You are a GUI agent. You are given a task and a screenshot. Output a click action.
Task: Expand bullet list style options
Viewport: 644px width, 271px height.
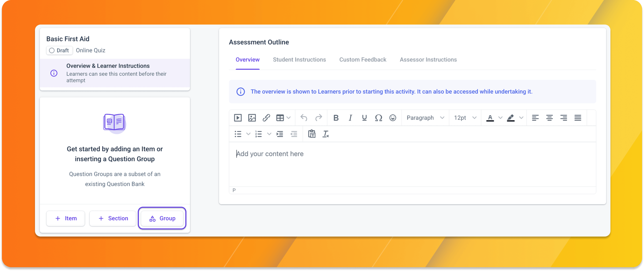point(248,134)
